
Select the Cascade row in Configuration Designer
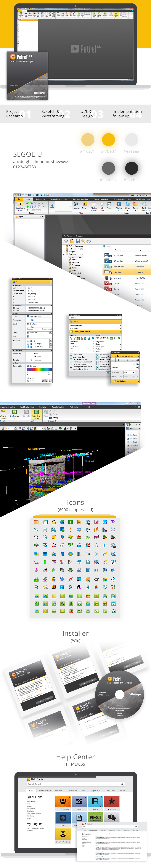[x=127, y=272]
